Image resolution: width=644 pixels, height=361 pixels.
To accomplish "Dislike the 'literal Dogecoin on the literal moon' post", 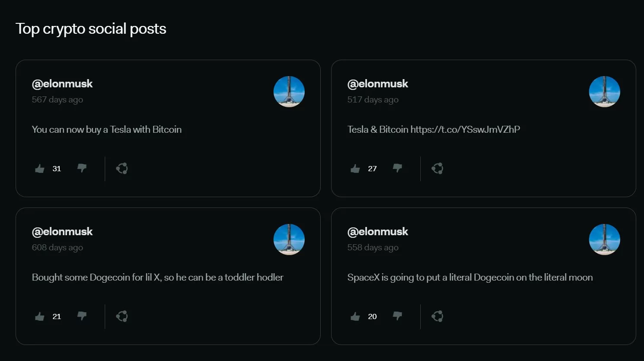I will tap(397, 316).
